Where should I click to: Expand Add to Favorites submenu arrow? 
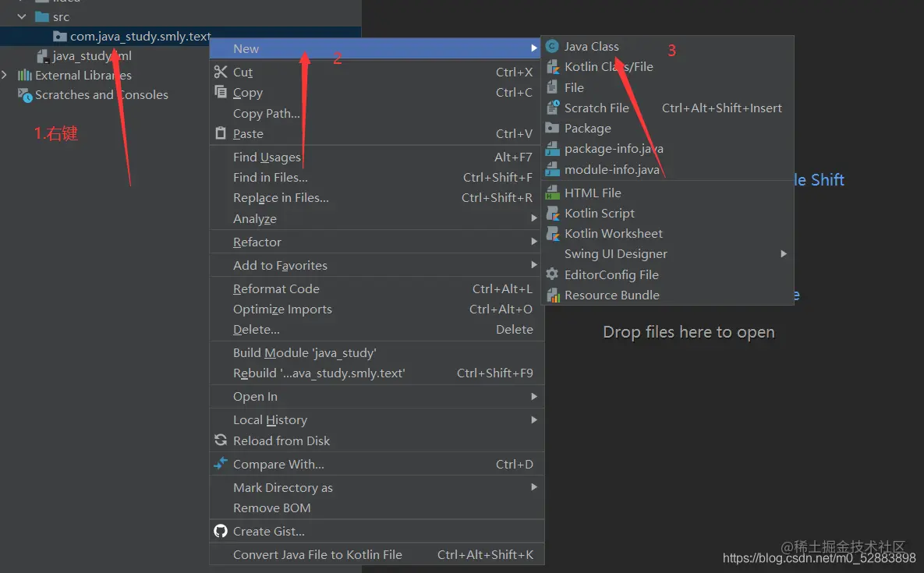534,265
